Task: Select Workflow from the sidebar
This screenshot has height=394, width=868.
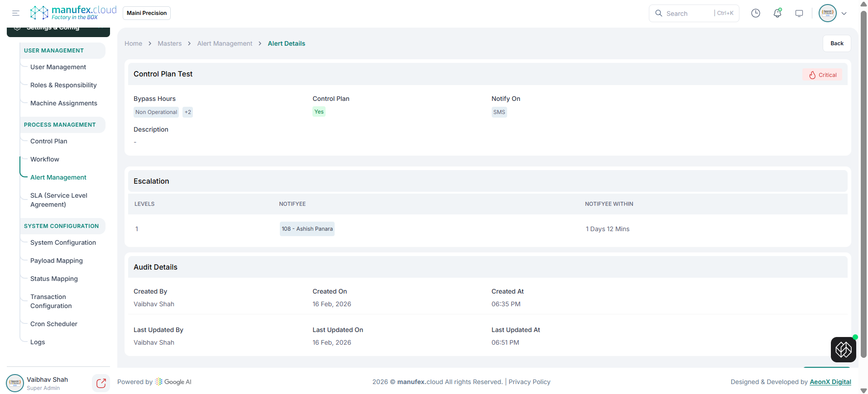Action: (x=44, y=159)
